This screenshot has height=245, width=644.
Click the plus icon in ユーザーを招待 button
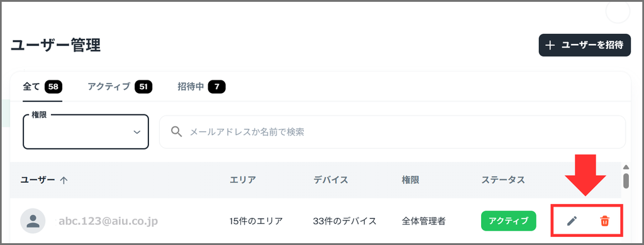tap(550, 45)
